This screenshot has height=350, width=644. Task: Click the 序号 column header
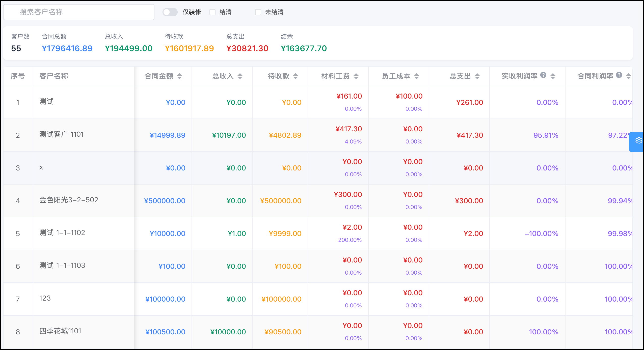[18, 76]
